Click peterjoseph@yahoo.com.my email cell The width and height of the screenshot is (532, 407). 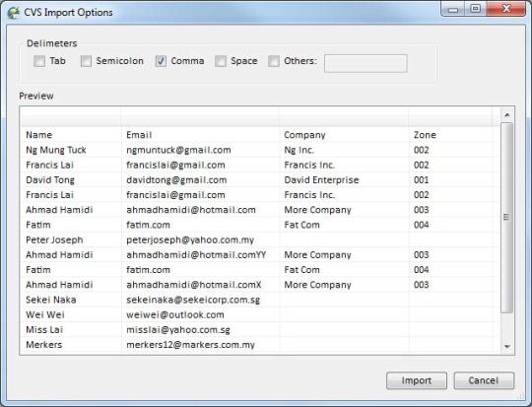coord(201,239)
